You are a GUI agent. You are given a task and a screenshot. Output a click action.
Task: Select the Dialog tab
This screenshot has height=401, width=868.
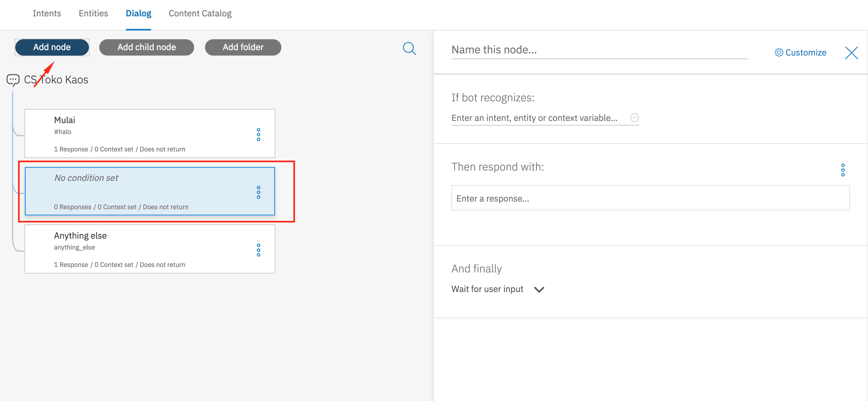coord(138,13)
